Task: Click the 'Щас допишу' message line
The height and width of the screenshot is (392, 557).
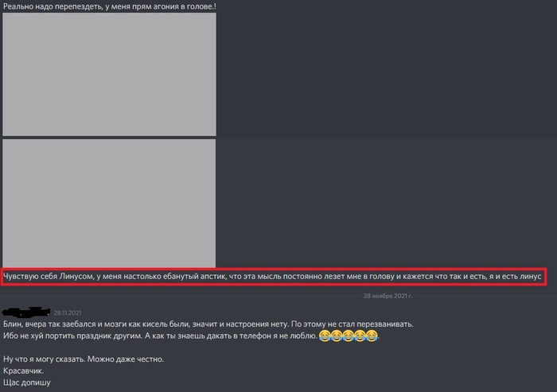Action: click(x=26, y=382)
